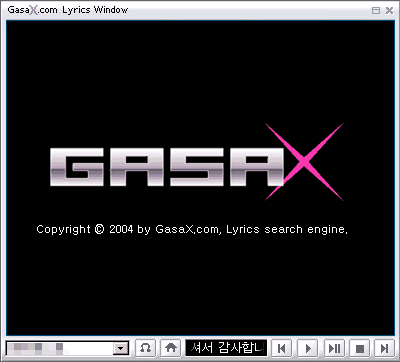Open the GasaX home page icon
400x362 pixels.
pyautogui.click(x=171, y=348)
